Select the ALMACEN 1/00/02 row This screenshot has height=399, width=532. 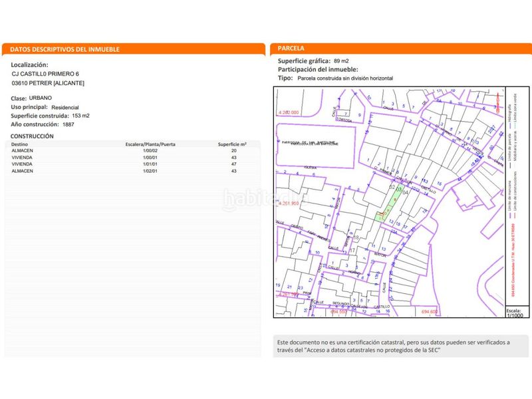(132, 151)
